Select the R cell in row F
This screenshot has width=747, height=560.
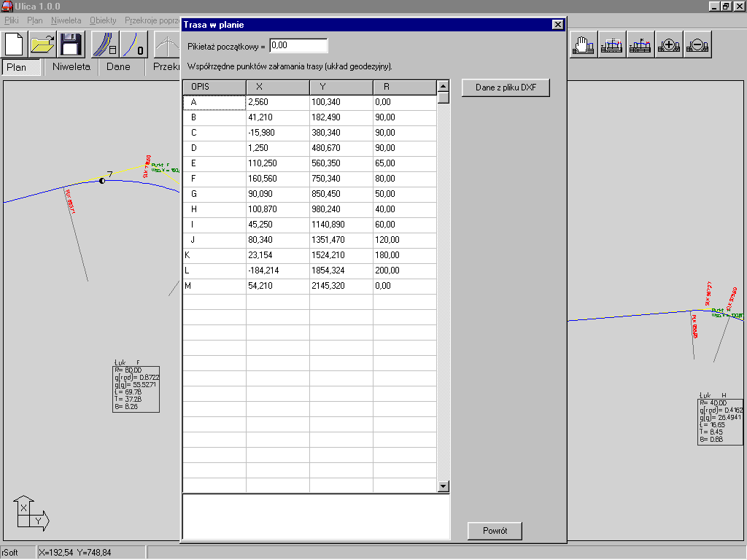(x=404, y=179)
